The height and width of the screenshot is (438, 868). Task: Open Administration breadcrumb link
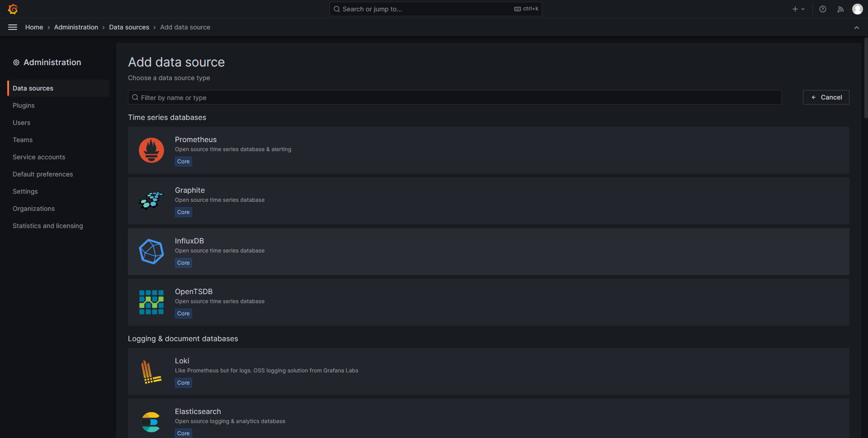[76, 27]
